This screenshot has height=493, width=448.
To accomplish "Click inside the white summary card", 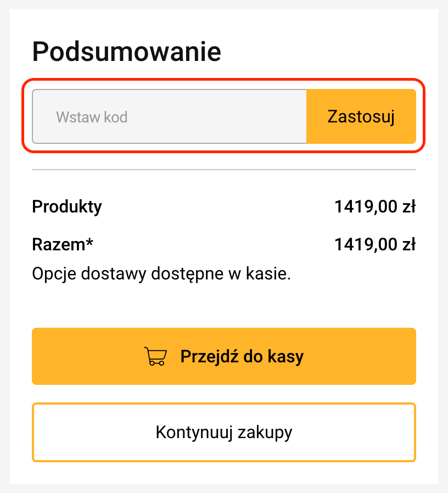I will click(224, 302).
